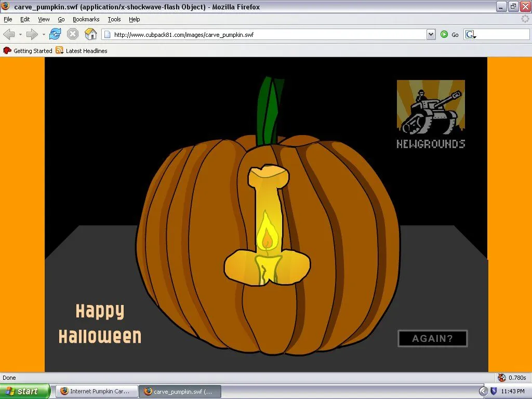This screenshot has width=532, height=399.
Task: Switch to Internet Pumpkin Carving taskbar window
Action: [x=96, y=391]
